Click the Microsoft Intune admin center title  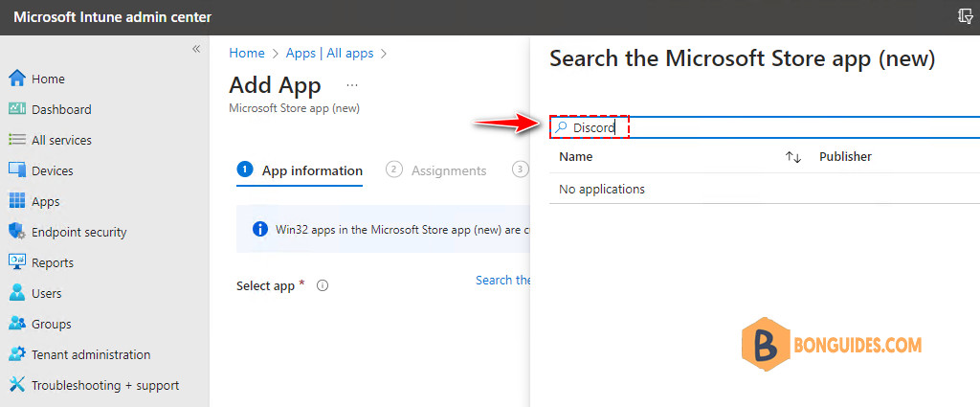(113, 17)
